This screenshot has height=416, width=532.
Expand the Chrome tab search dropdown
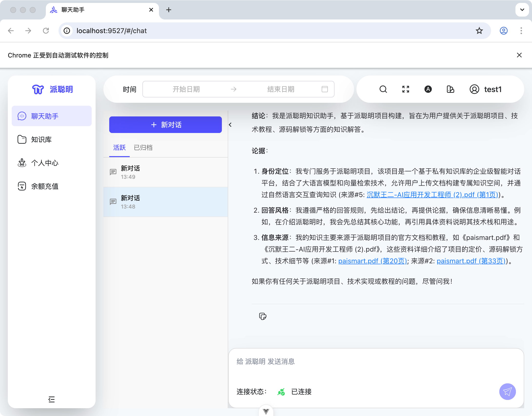pos(522,10)
